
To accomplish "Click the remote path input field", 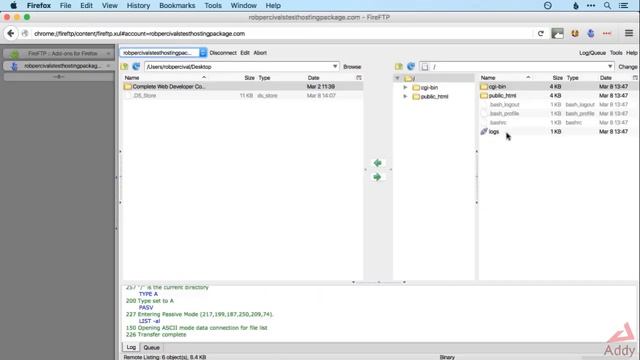I will click(518, 67).
